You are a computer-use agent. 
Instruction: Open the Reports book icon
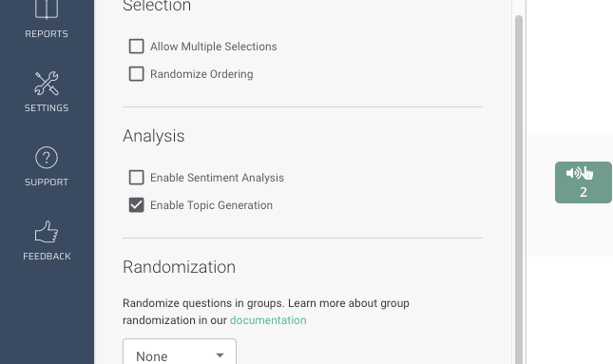[x=47, y=9]
